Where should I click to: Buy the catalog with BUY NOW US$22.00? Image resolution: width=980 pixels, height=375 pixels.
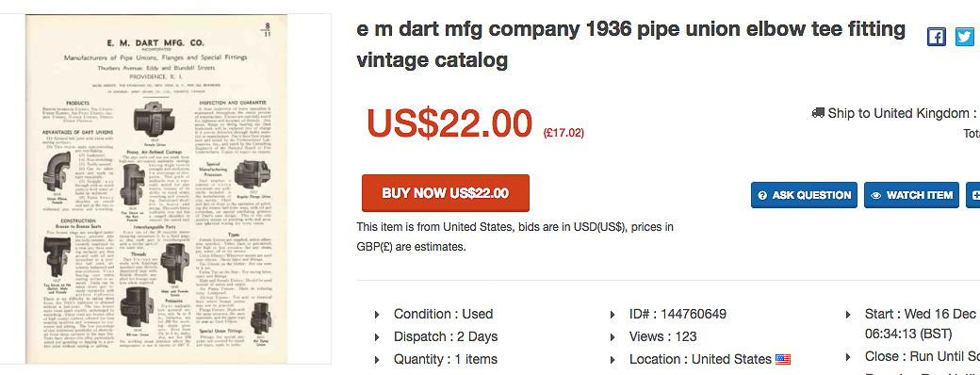coord(446,193)
